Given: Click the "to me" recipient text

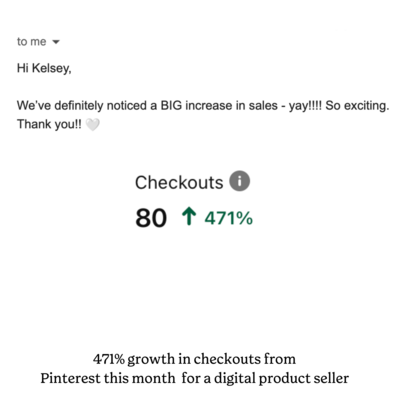Looking at the screenshot, I should click(x=32, y=42).
